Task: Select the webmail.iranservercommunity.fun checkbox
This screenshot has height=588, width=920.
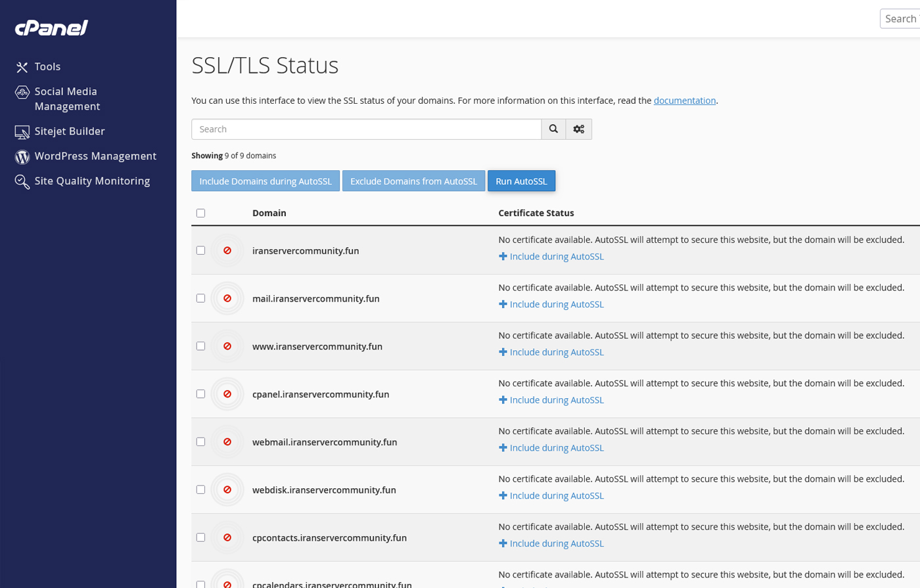Action: click(200, 441)
